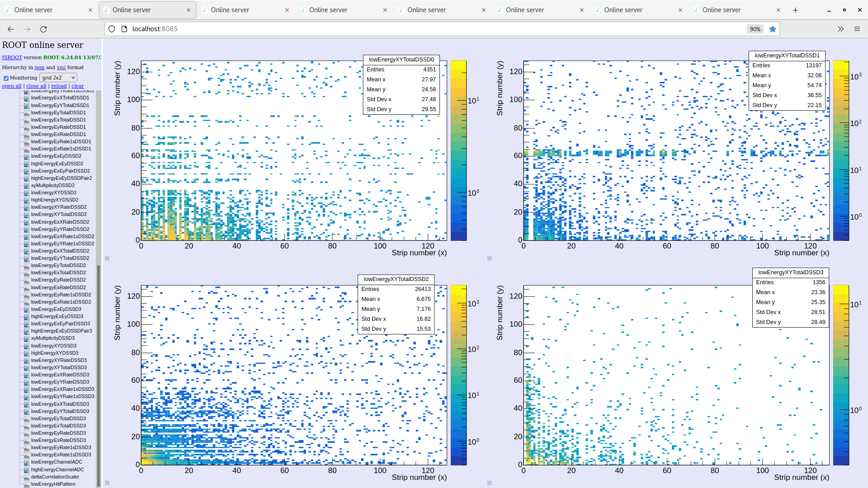Select the deltaCorrelationScaler item icon
Screen dimensions: 868x488
point(27,477)
